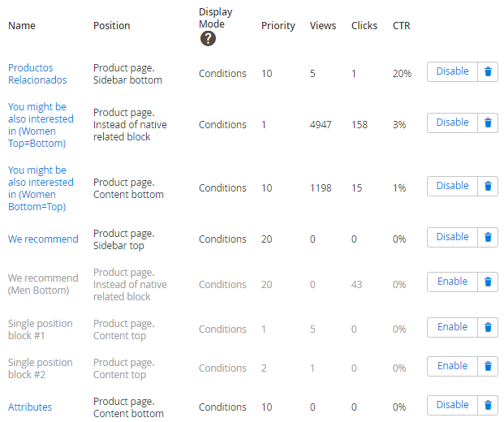Screen dimensions: 504x422
Task: Remove Single position block #1 with trash icon
Action: (x=488, y=327)
